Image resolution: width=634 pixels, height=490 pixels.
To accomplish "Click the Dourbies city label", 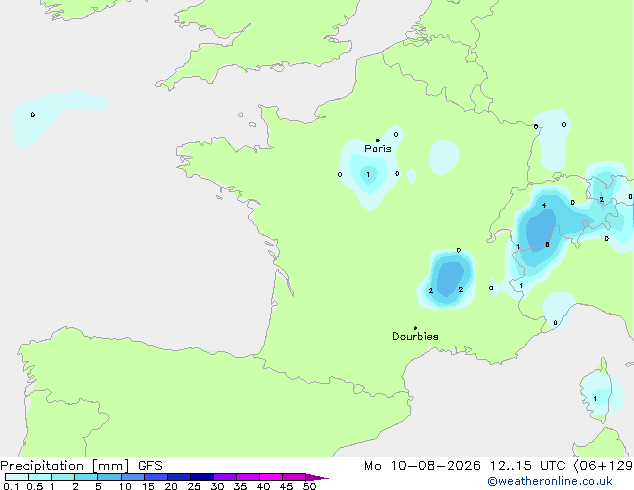I will tap(415, 336).
